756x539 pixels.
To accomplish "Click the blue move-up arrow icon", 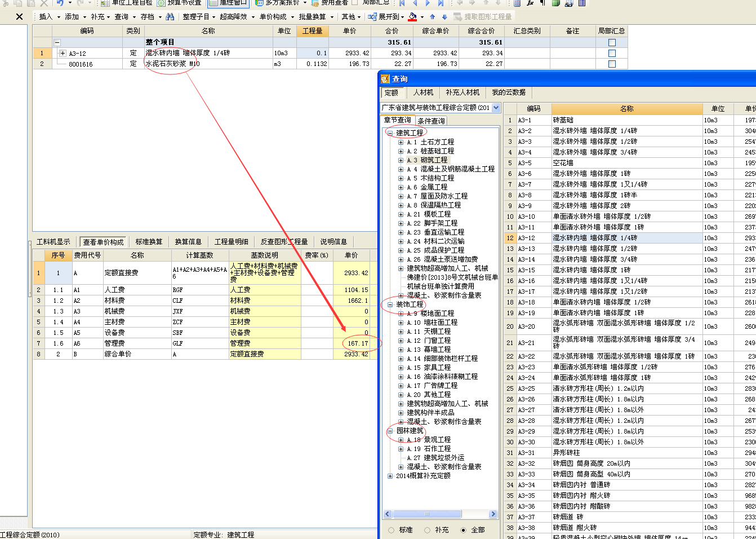I will click(432, 17).
